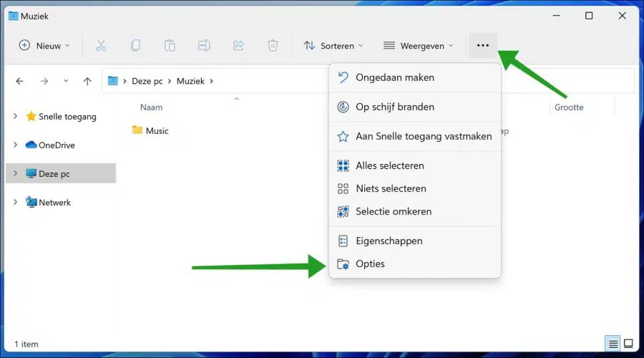Select Ongedaan maken menu item
Image resolution: width=644 pixels, height=358 pixels.
coord(415,77)
